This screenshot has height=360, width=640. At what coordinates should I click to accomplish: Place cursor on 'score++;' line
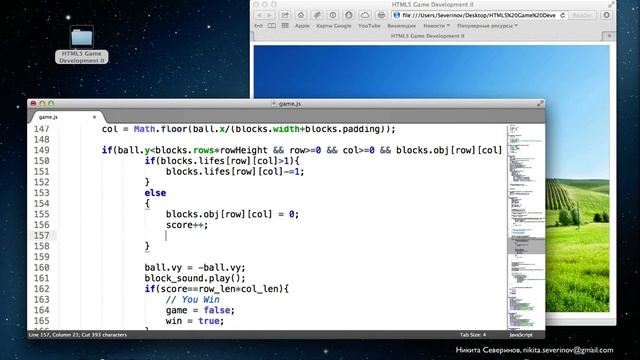pos(187,225)
